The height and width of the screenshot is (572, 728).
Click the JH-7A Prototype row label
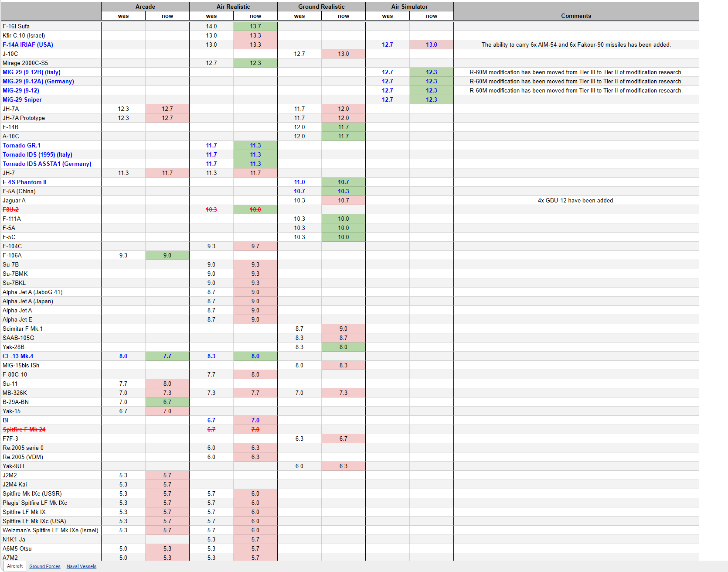[24, 118]
